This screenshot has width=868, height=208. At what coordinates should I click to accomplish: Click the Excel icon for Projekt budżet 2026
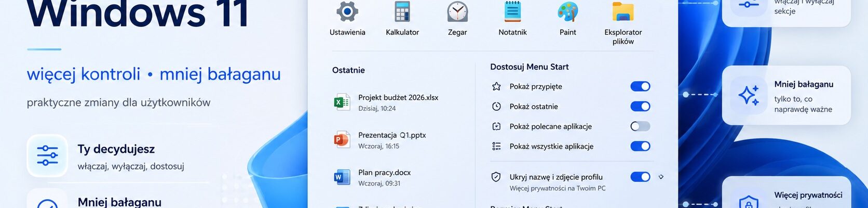click(342, 102)
